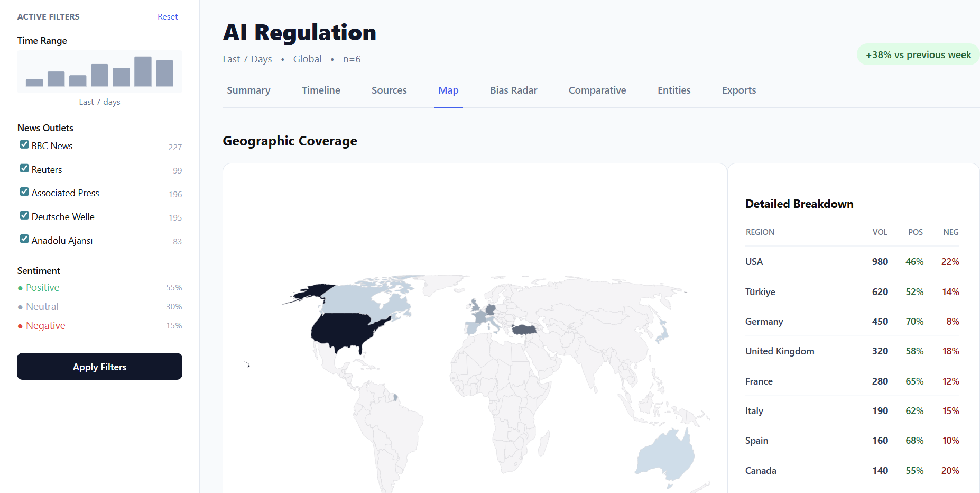The image size is (980, 493).
Task: Select Türkiye on the world map
Action: (x=522, y=329)
